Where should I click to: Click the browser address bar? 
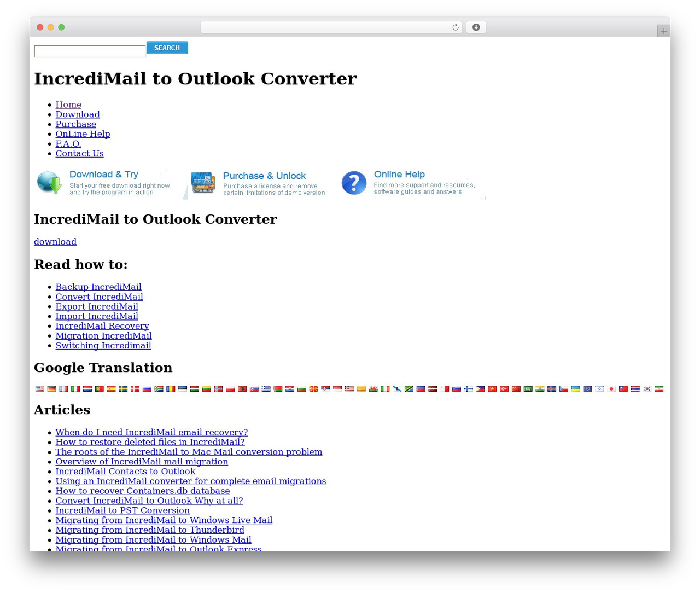click(331, 27)
